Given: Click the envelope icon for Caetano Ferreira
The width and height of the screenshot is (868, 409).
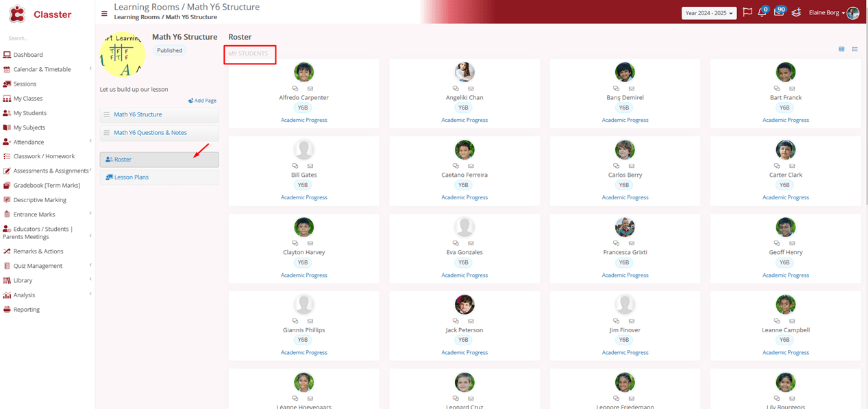Looking at the screenshot, I should (471, 166).
